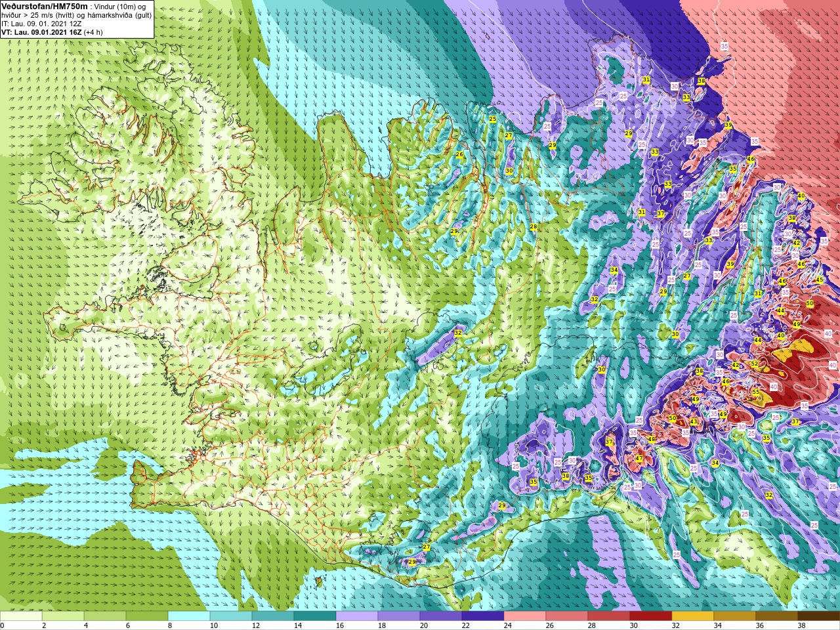The width and height of the screenshot is (840, 630).
Task: Click the 4–6 m/s legend color swatch
Action: (105, 616)
